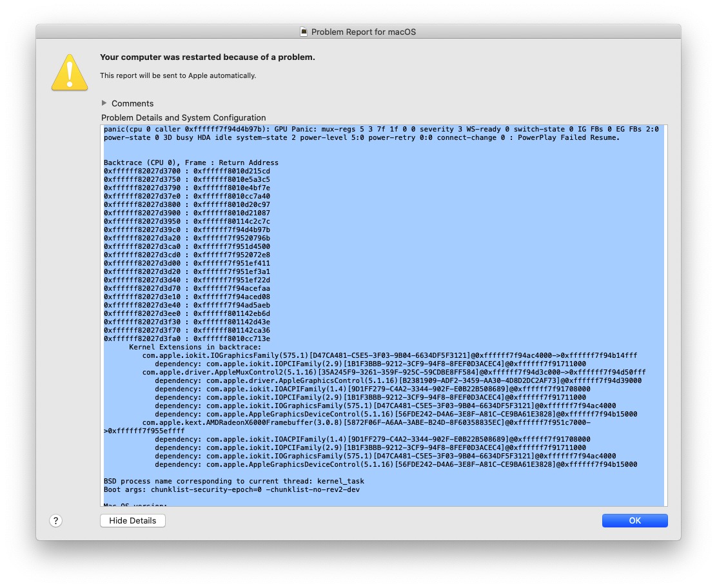Click the '>0xffffff7f955effff' wrapped address line
717x588 pixels.
point(144,431)
